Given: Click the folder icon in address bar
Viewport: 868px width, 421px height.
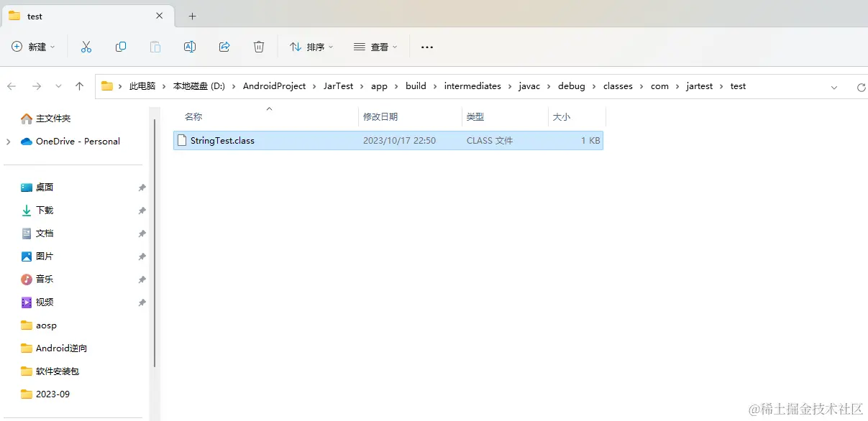Looking at the screenshot, I should coord(107,86).
